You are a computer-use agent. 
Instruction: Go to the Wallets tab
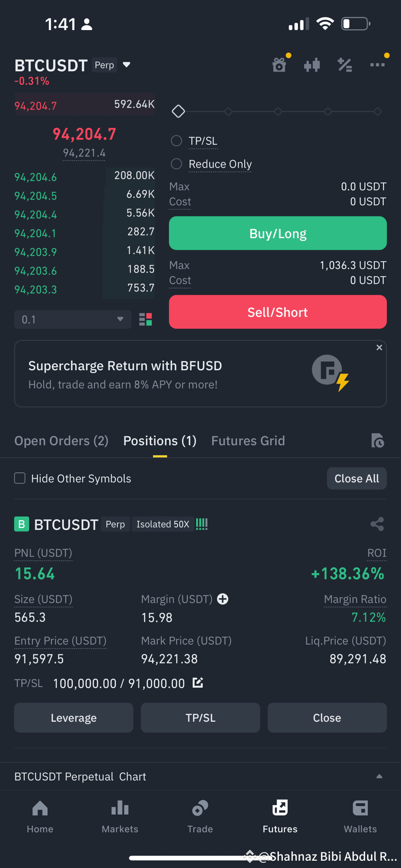pyautogui.click(x=360, y=817)
